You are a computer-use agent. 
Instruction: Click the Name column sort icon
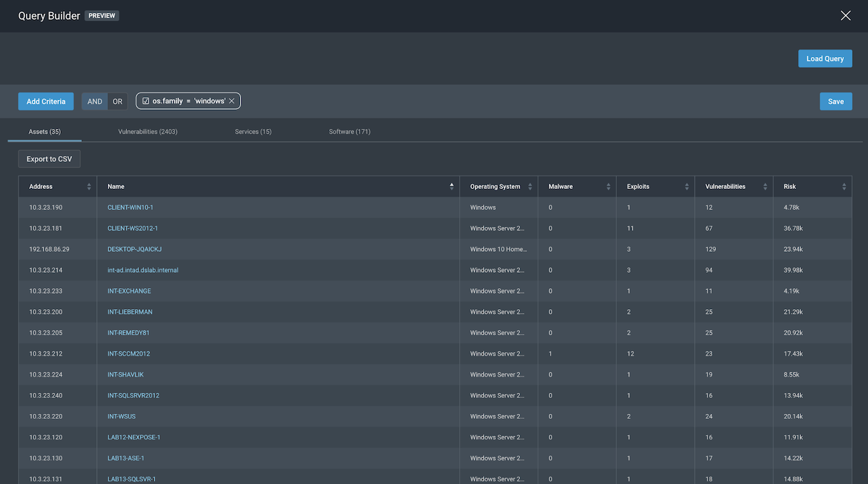pos(451,187)
